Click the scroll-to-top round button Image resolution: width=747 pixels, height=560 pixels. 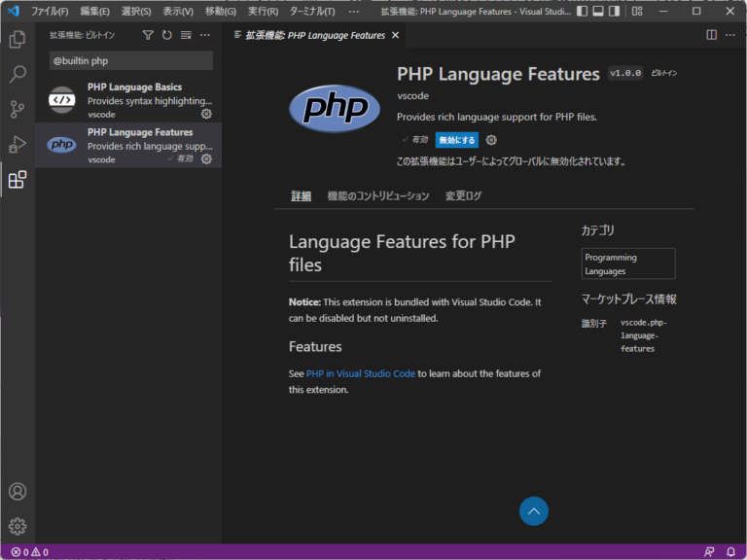[x=534, y=511]
